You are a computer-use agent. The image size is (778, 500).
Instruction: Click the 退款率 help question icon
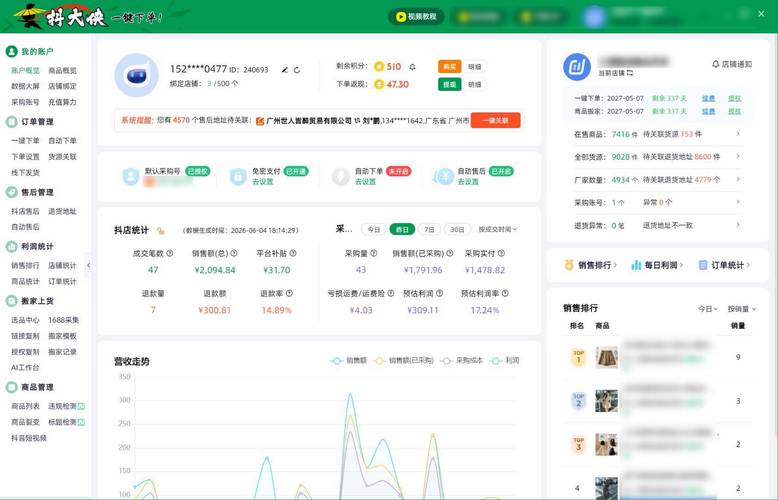(x=289, y=293)
